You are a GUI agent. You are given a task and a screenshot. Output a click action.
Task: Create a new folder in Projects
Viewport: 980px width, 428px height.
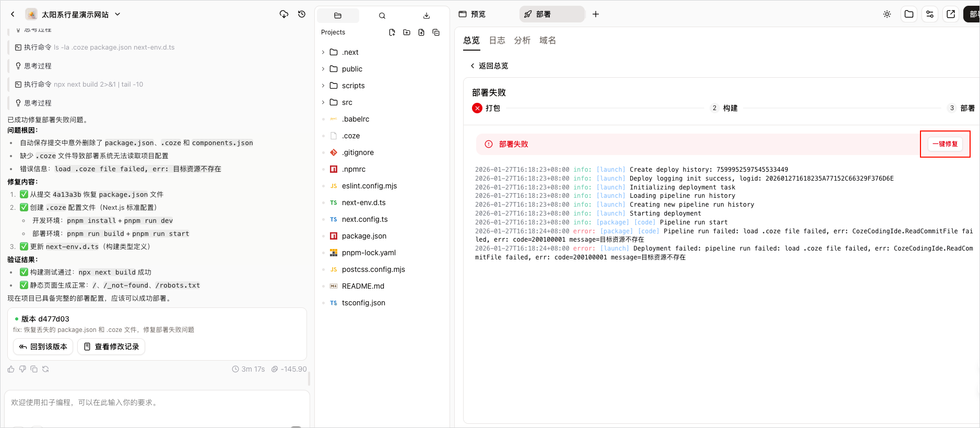(407, 32)
